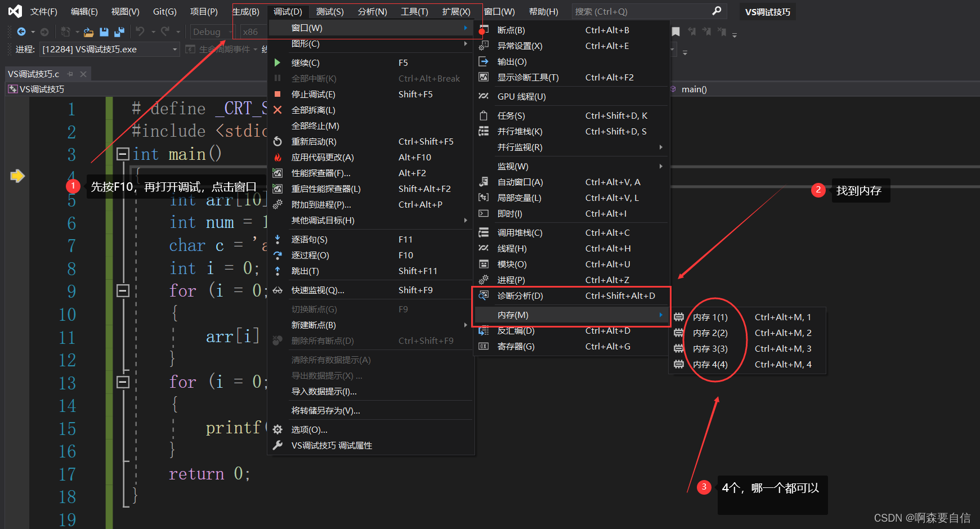Image resolution: width=980 pixels, height=529 pixels.
Task: Click the restart icon beside 重新启动(R)
Action: pyautogui.click(x=278, y=141)
